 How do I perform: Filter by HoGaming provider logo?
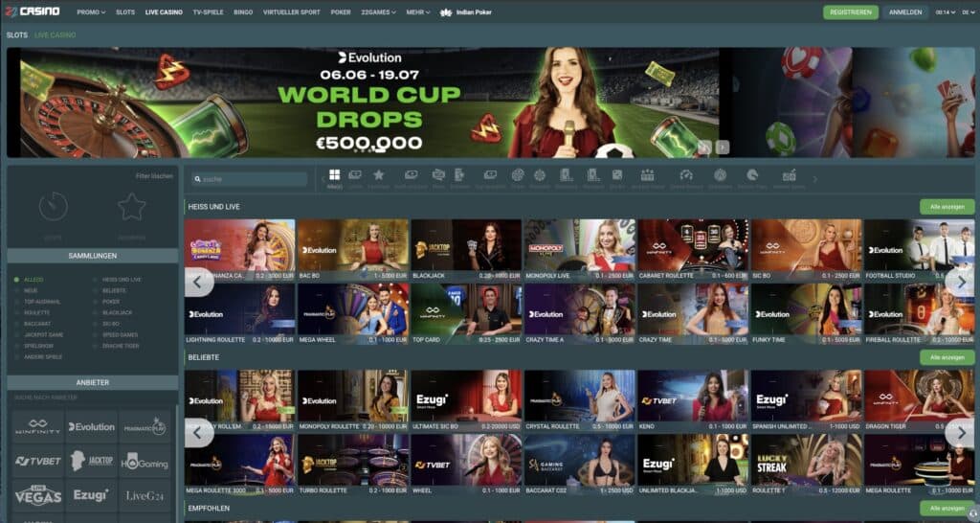(x=145, y=461)
